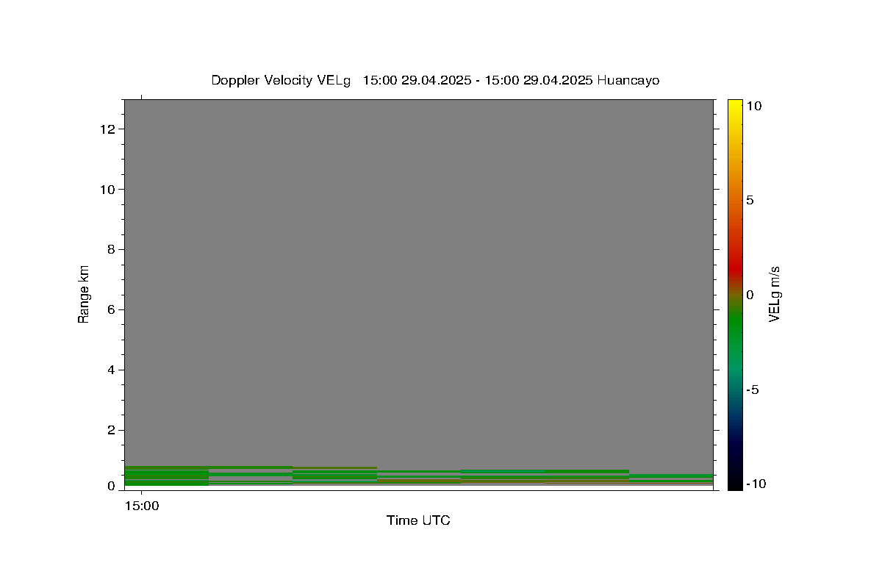The width and height of the screenshot is (882, 588).
Task: Click the 4 km range tick label
Action: [112, 370]
